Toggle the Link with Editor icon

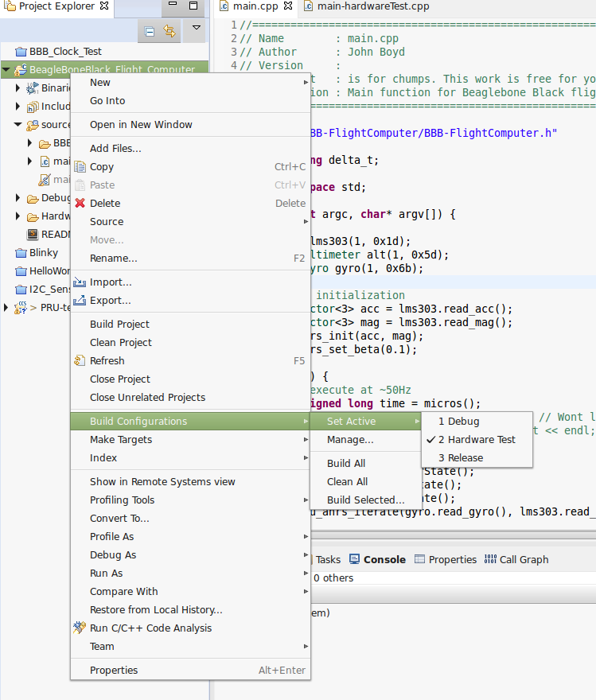169,32
